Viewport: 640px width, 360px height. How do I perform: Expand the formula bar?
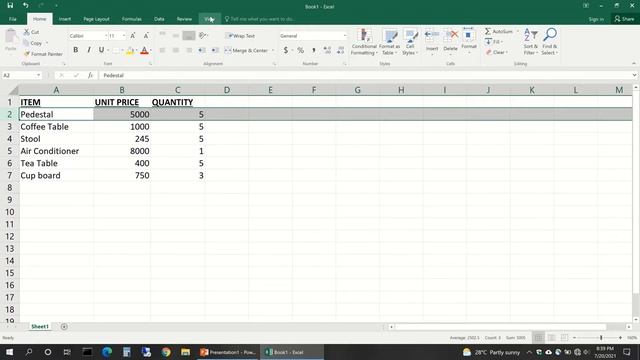634,76
